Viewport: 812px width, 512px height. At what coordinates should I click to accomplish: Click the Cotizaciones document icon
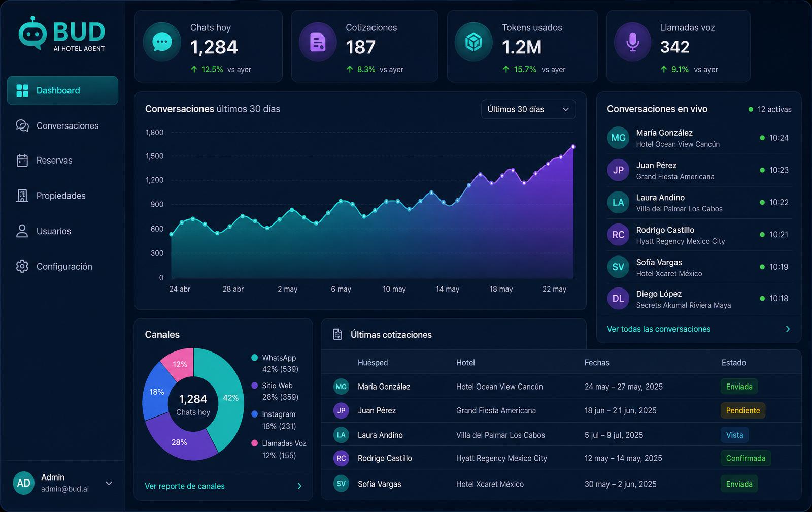click(x=318, y=42)
